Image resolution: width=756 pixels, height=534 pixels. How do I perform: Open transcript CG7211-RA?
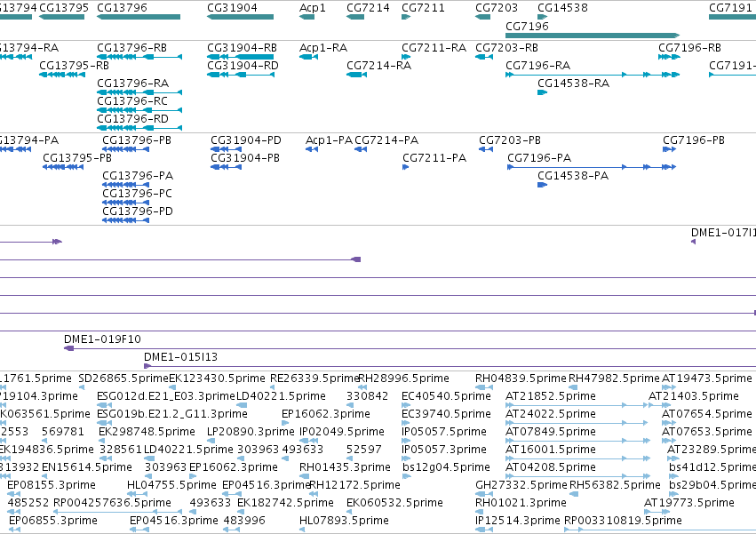406,57
